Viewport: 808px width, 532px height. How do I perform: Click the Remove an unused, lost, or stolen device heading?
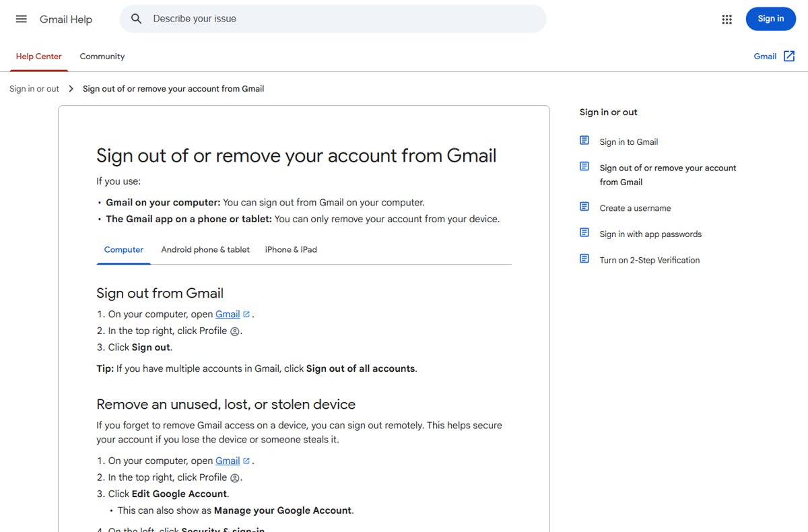point(226,405)
